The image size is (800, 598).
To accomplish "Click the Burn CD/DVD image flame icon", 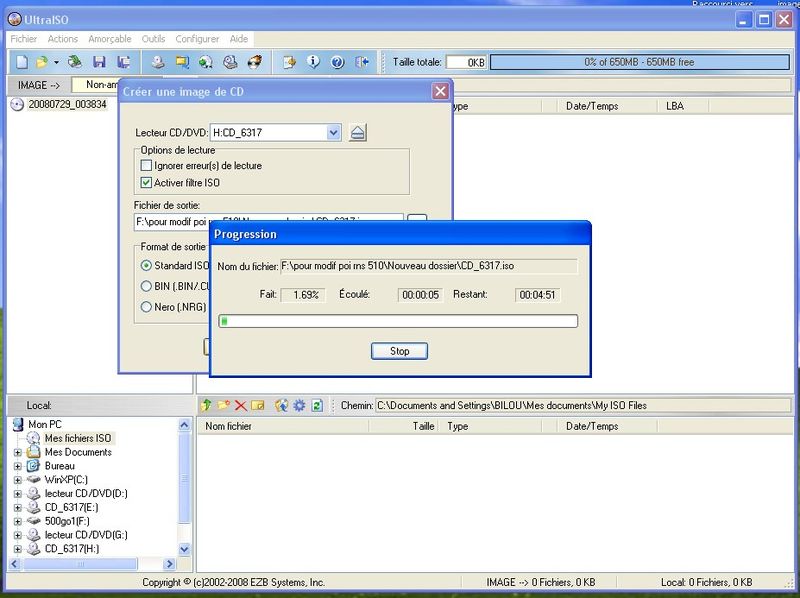I will (255, 62).
